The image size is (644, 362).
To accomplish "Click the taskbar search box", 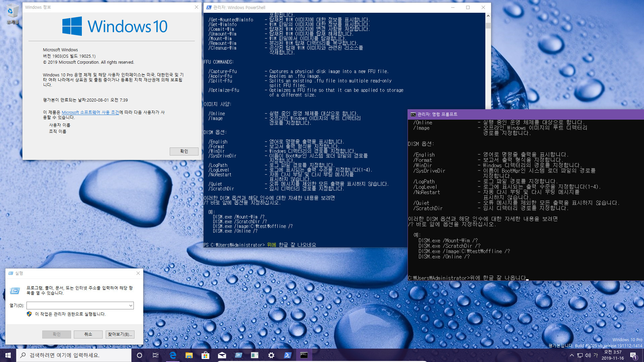I will click(x=74, y=355).
